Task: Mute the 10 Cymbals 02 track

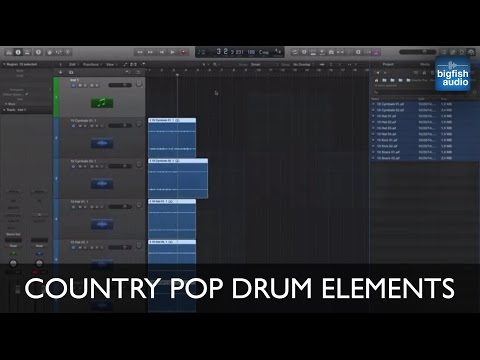Action: point(80,166)
